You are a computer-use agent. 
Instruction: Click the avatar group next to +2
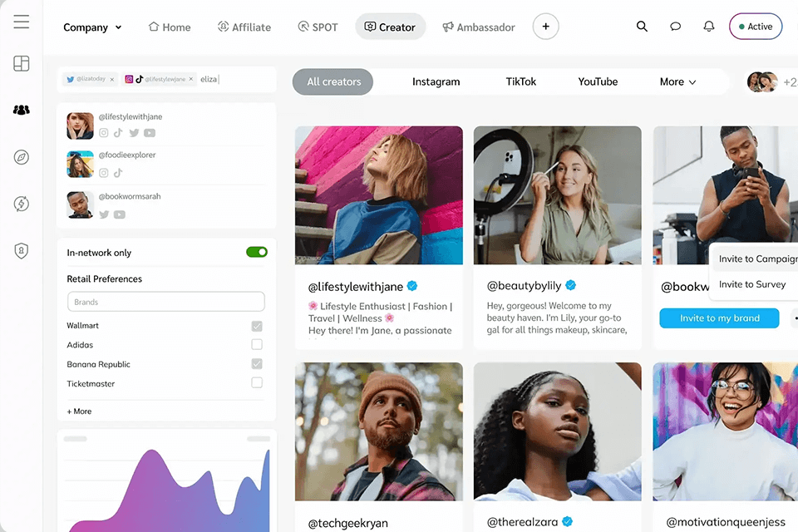(762, 81)
